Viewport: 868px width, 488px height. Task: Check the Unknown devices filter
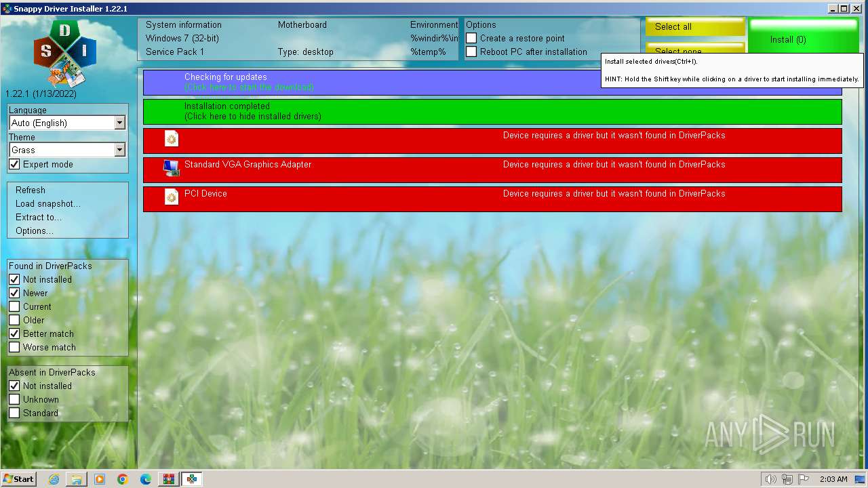(14, 400)
